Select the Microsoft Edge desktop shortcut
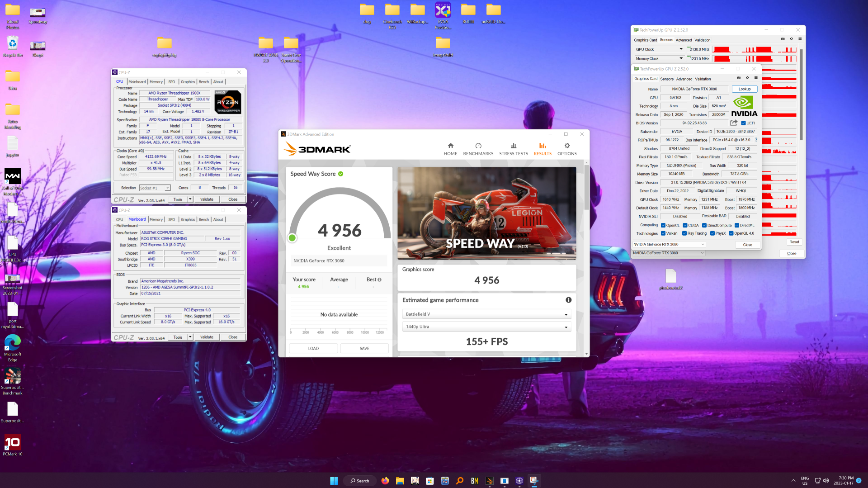 (x=13, y=348)
